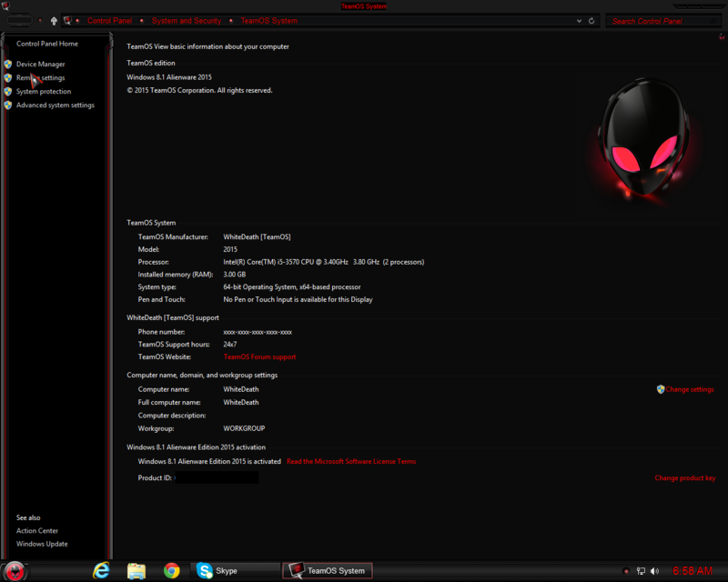
Task: Launch Internet Explorer from taskbar
Action: click(101, 571)
